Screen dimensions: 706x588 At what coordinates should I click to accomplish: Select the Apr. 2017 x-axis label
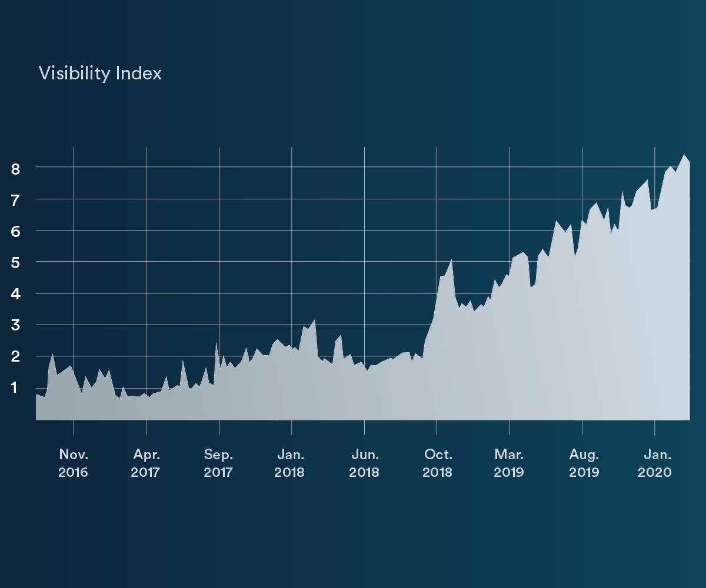(146, 463)
